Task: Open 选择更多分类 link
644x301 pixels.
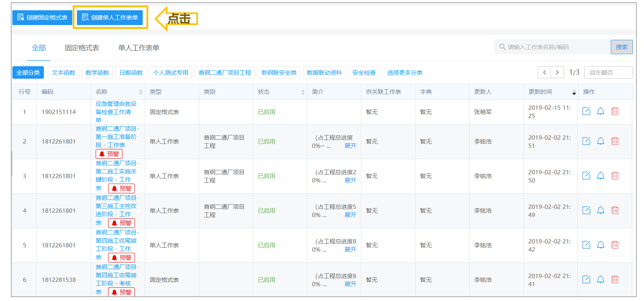Action: pos(405,73)
